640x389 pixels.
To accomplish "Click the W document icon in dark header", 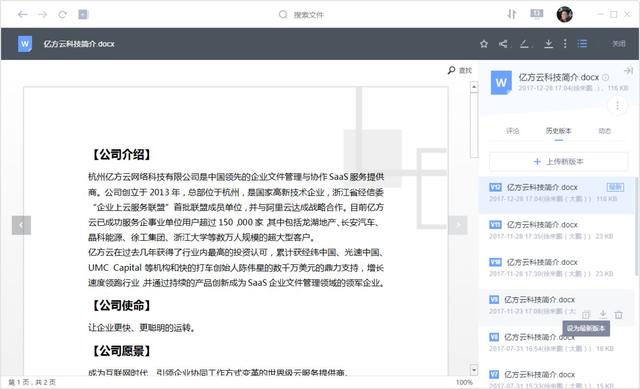I will [25, 44].
